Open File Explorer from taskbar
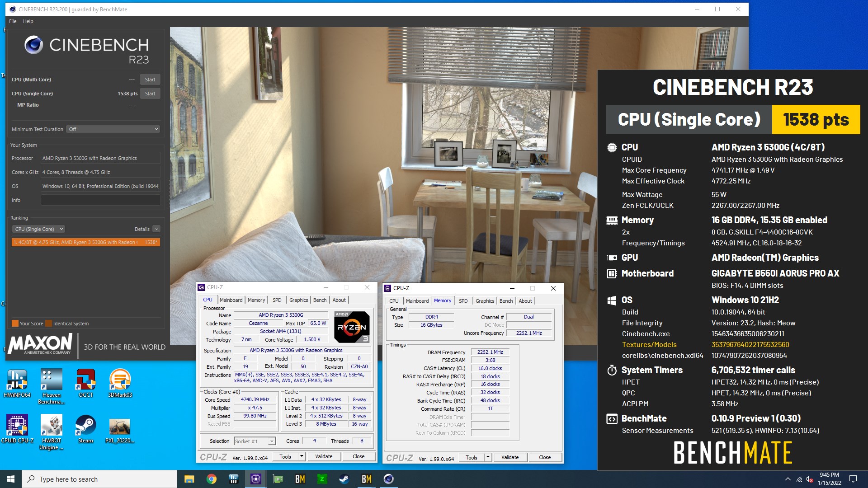The width and height of the screenshot is (868, 488). coord(189,479)
